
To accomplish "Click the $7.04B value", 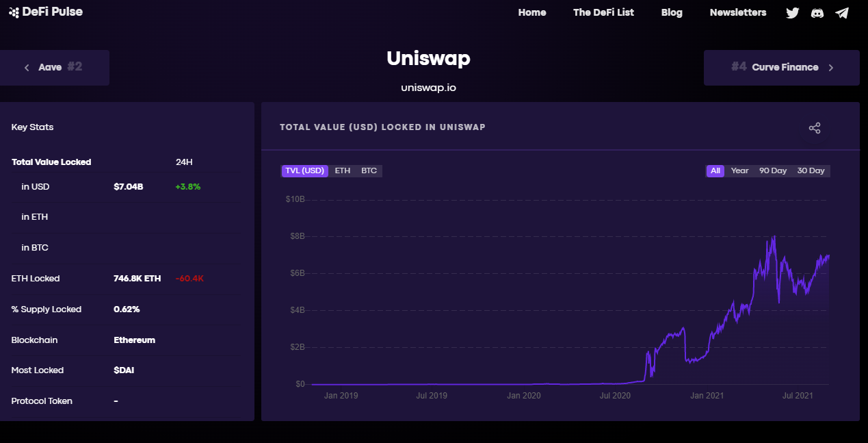I will pos(129,186).
